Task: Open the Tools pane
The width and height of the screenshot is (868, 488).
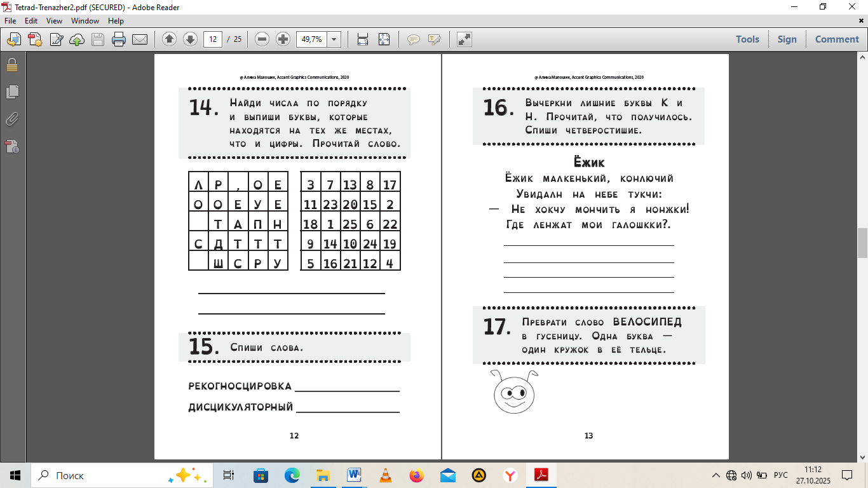Action: click(747, 39)
